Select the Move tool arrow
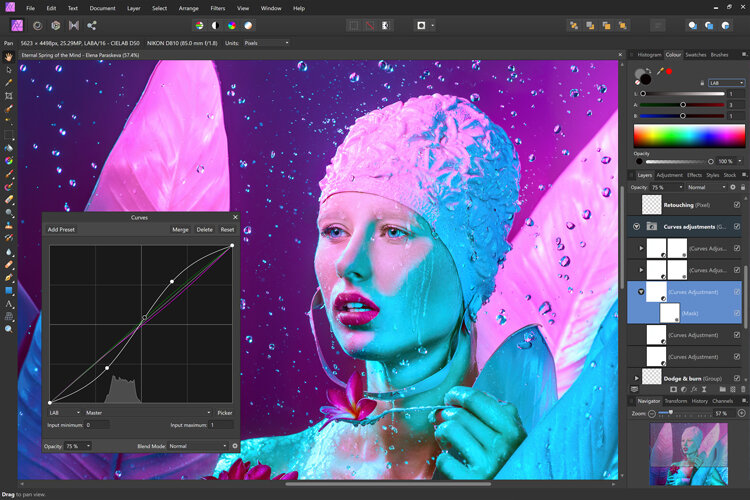 point(9,70)
